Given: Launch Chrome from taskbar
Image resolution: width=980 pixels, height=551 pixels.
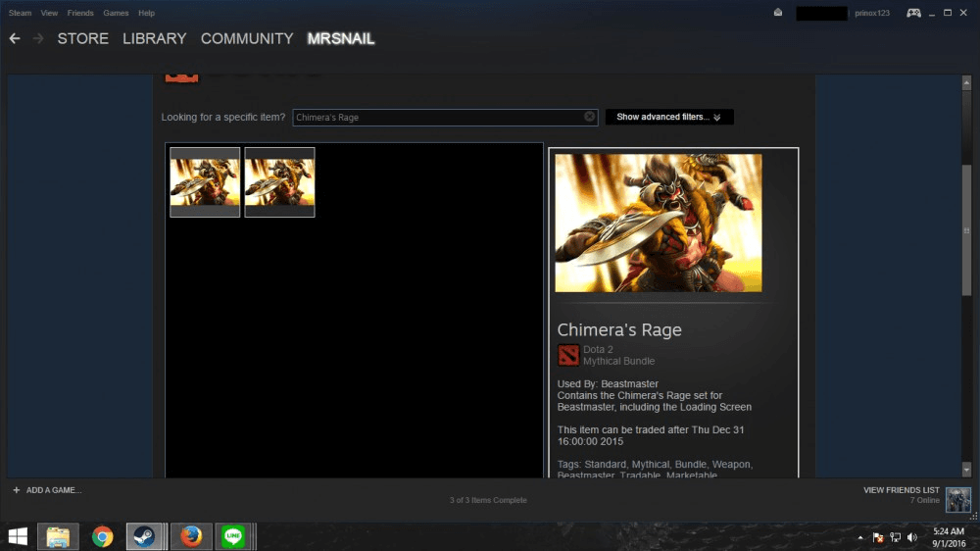Looking at the screenshot, I should click(103, 536).
